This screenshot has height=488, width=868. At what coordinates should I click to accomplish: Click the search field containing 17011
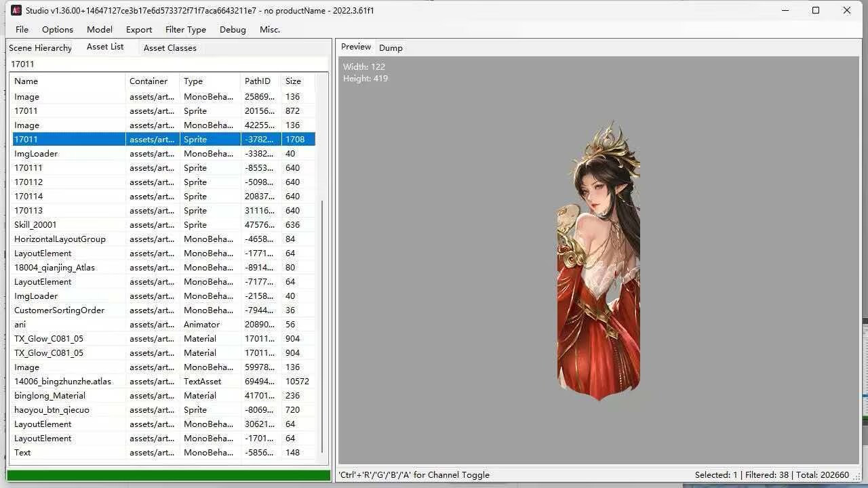[x=168, y=64]
